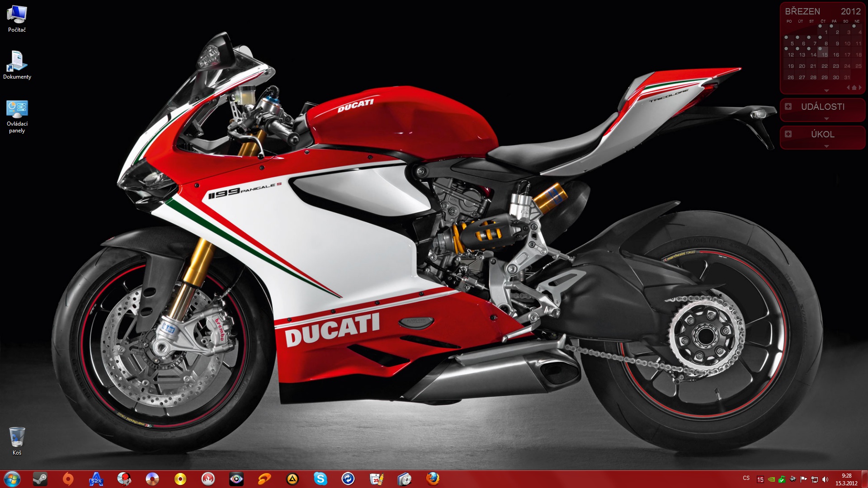Expand arrow below the calendar grid

pyautogui.click(x=826, y=91)
